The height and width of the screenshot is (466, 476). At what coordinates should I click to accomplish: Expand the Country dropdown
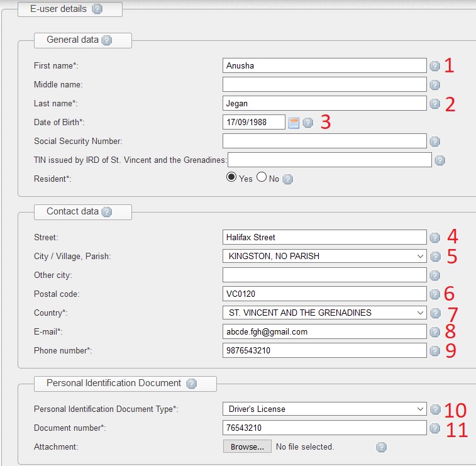click(324, 313)
